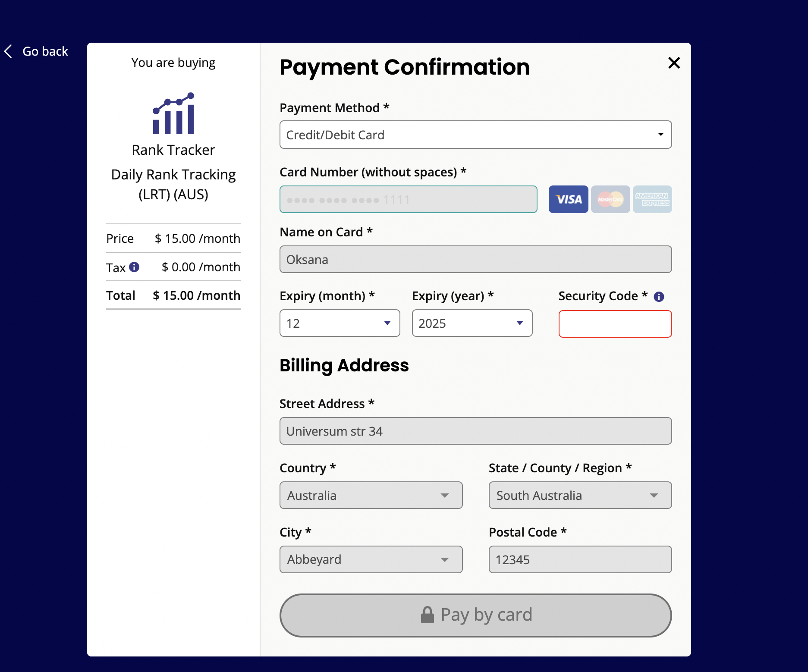The image size is (808, 672).
Task: Close the Payment Confirmation dialog
Action: click(x=674, y=63)
